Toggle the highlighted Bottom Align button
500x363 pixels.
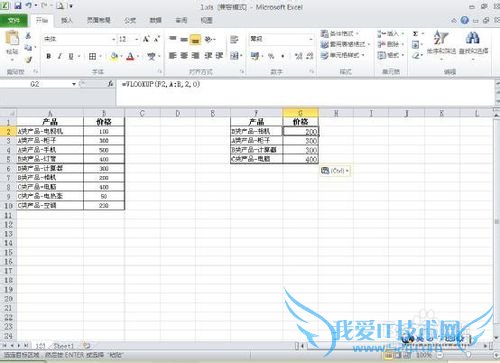pos(195,39)
